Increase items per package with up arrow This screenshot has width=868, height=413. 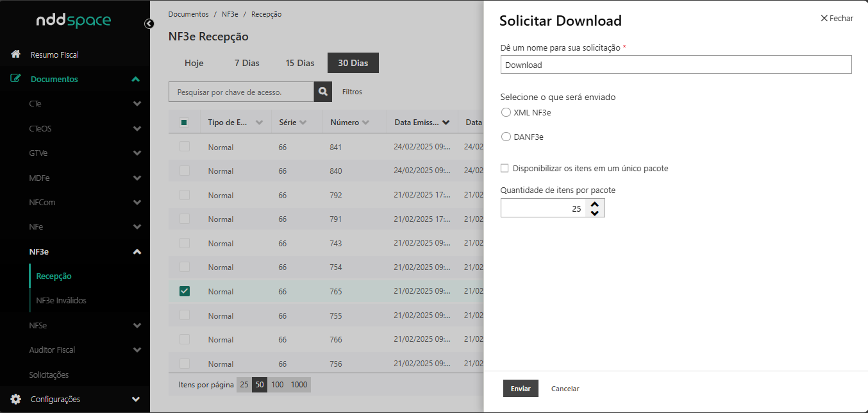click(x=595, y=204)
